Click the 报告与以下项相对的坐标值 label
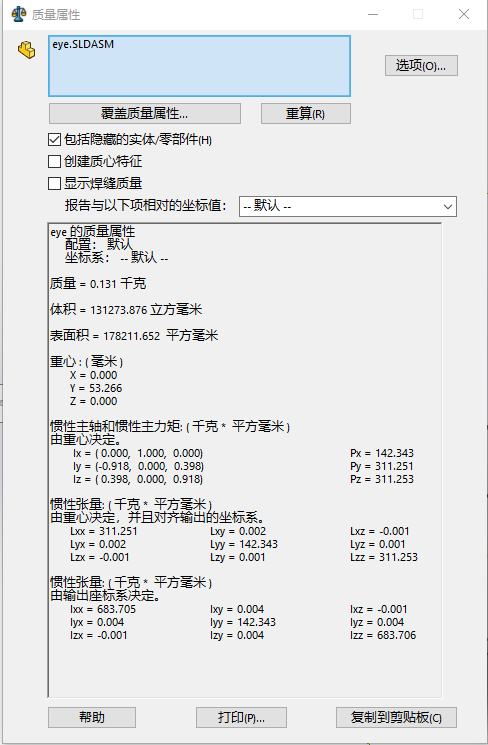The height and width of the screenshot is (745, 488). (x=145, y=205)
